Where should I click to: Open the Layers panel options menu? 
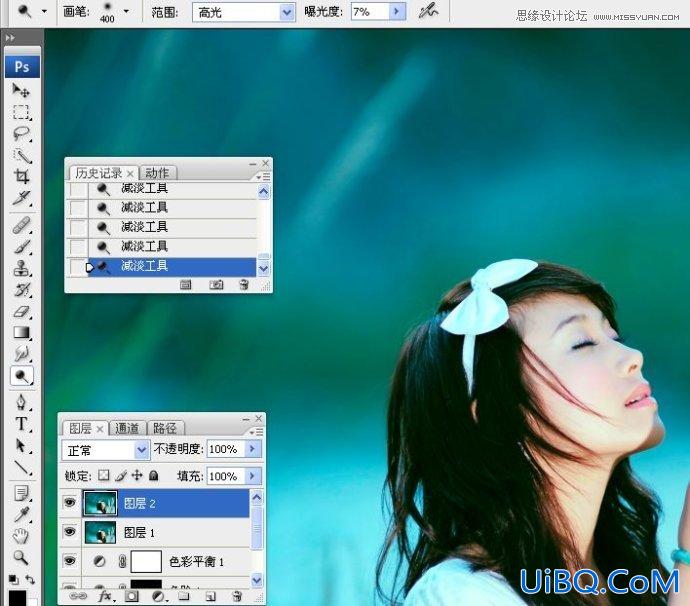pos(257,432)
